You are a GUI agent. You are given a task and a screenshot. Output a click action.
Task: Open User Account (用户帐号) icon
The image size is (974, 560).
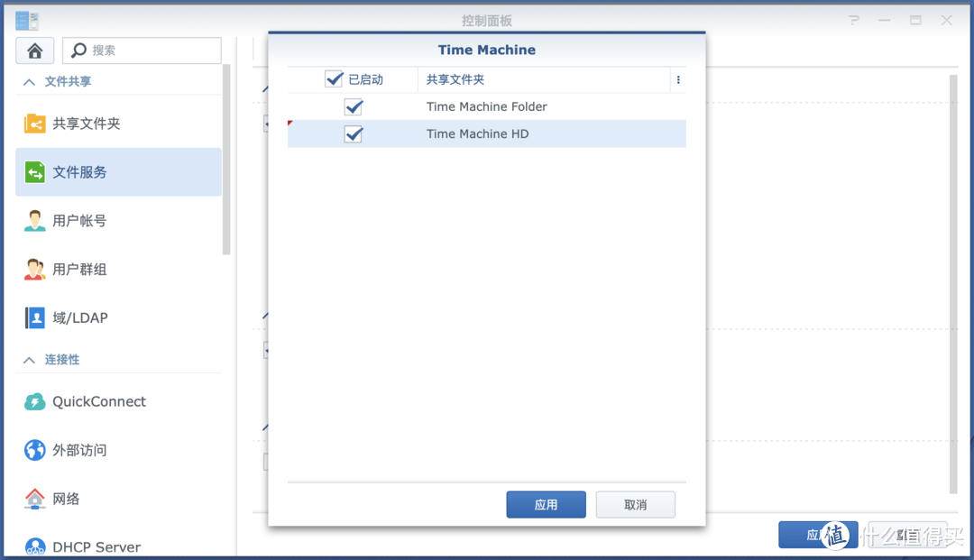pos(35,220)
